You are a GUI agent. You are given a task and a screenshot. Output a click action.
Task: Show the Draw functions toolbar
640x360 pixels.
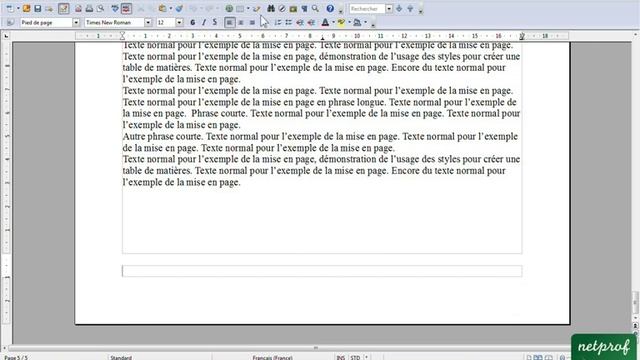click(x=256, y=9)
